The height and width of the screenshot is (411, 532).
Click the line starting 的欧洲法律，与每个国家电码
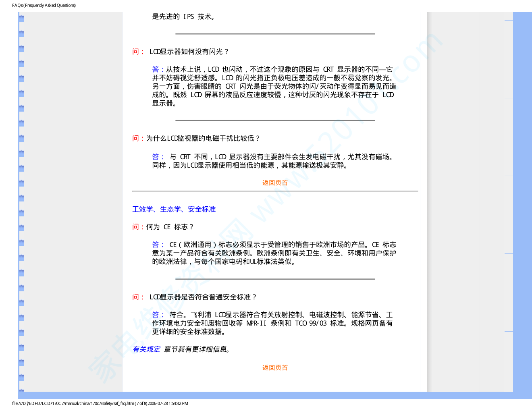coord(224,262)
